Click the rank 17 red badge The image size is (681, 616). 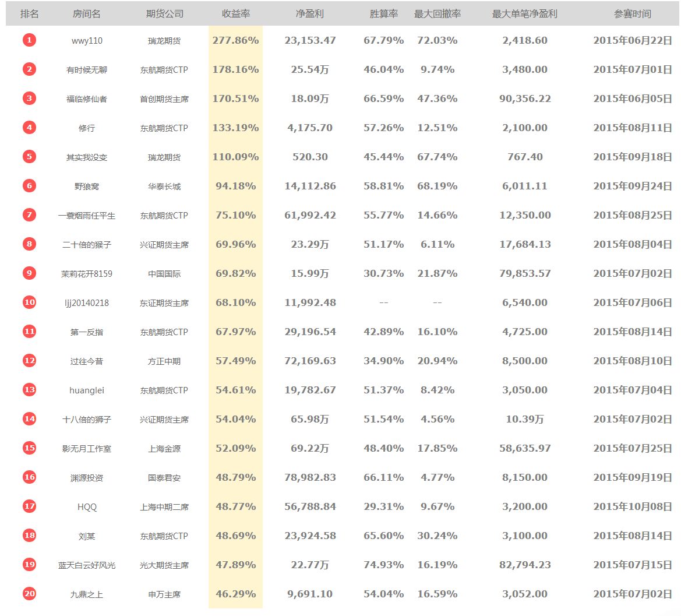point(29,506)
